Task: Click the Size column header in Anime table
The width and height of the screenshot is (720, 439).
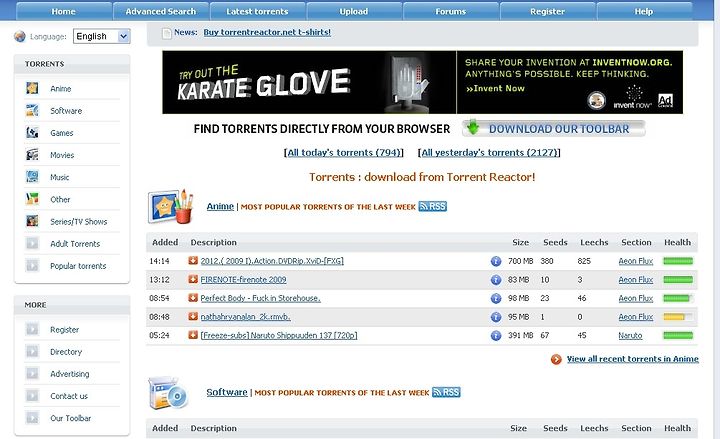Action: tap(520, 242)
